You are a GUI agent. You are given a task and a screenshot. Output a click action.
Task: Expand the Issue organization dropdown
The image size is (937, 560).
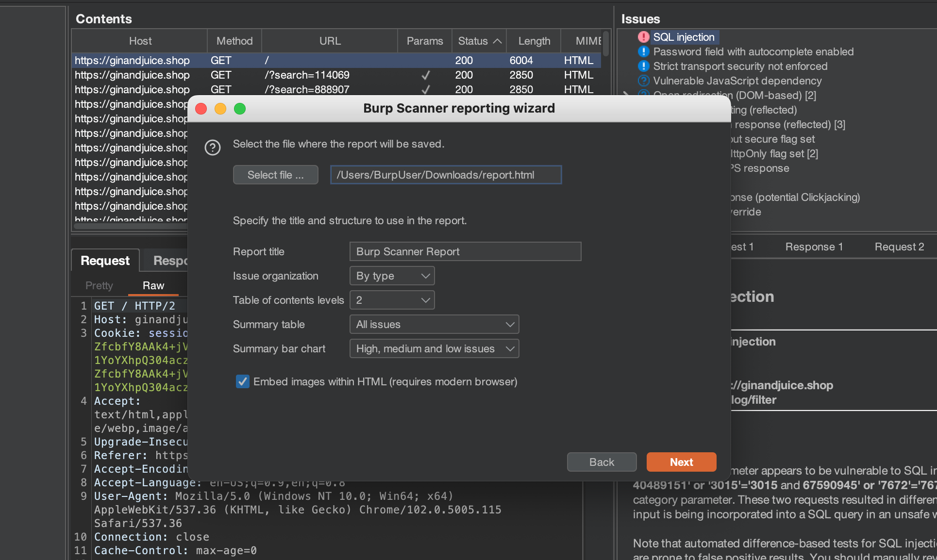coord(391,275)
